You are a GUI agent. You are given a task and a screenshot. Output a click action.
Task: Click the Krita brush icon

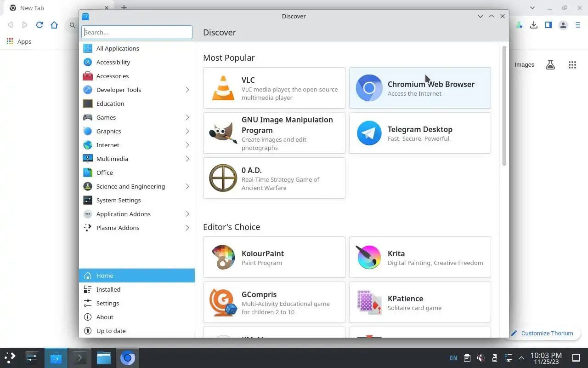(x=369, y=257)
